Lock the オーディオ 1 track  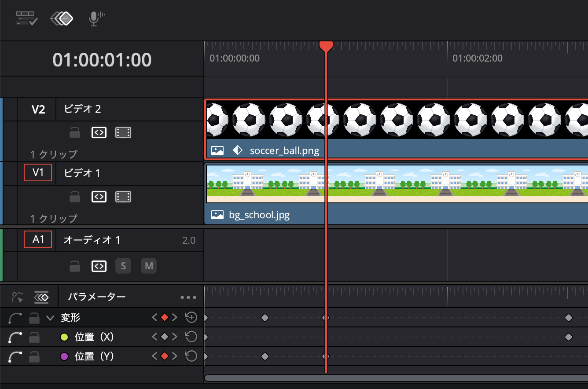click(x=75, y=266)
